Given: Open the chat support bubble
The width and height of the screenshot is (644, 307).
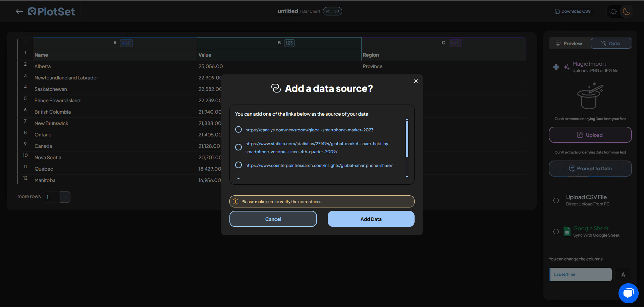Looking at the screenshot, I should tap(628, 293).
